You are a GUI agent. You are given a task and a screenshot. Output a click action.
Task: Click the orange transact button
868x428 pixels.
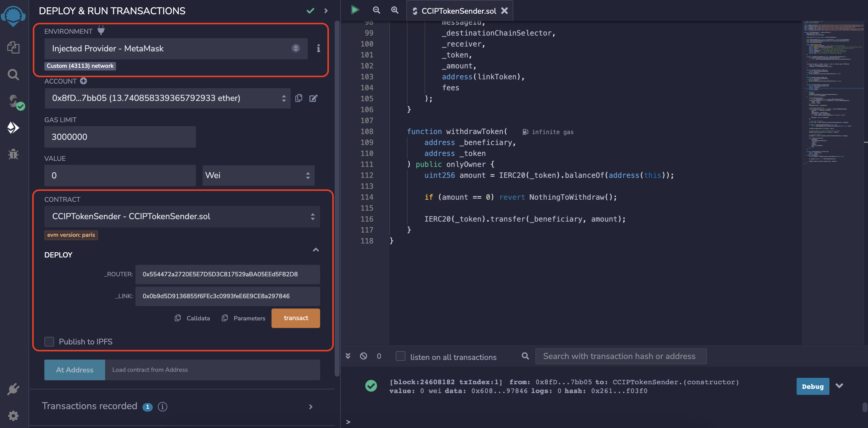click(296, 318)
